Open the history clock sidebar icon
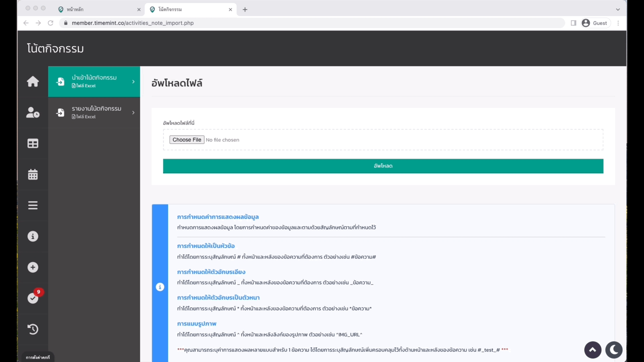 tap(33, 329)
